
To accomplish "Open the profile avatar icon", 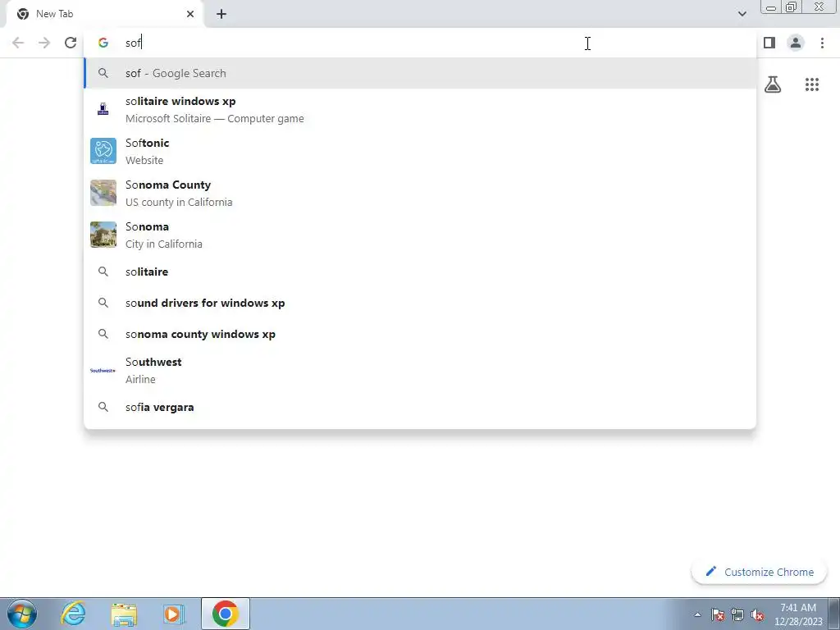I will (x=796, y=43).
